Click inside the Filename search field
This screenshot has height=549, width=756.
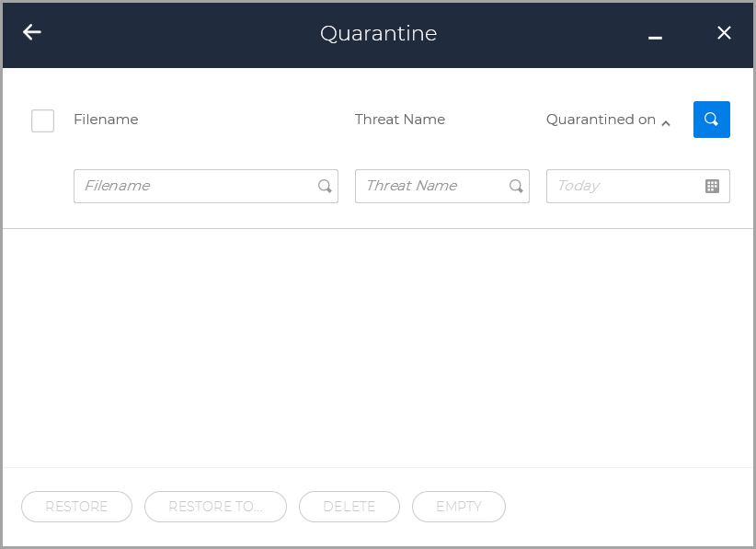(x=184, y=186)
